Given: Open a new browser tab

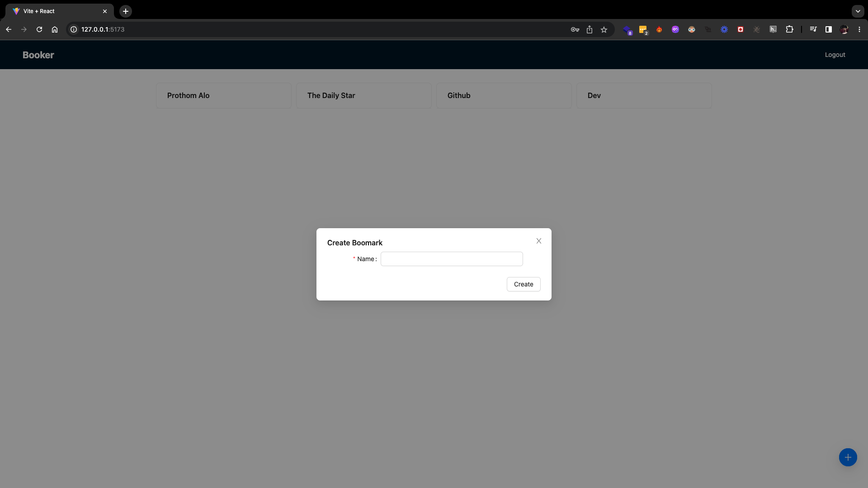Looking at the screenshot, I should pyautogui.click(x=126, y=11).
